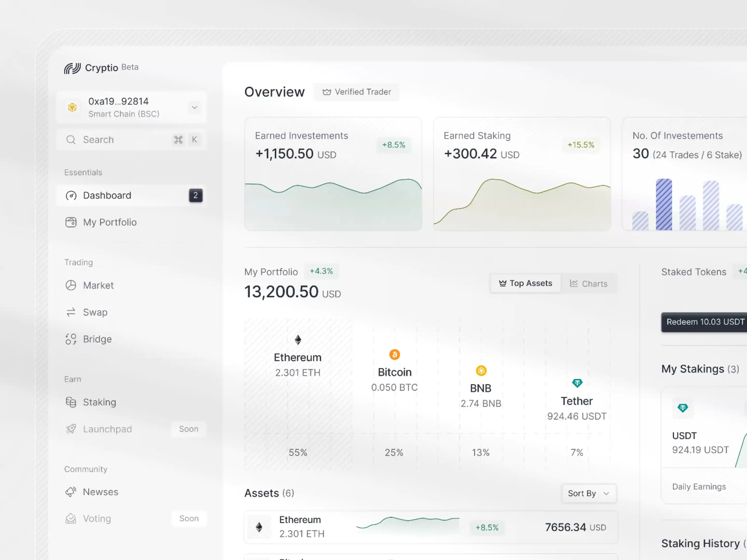Enable the Top Assets view

pyautogui.click(x=525, y=283)
